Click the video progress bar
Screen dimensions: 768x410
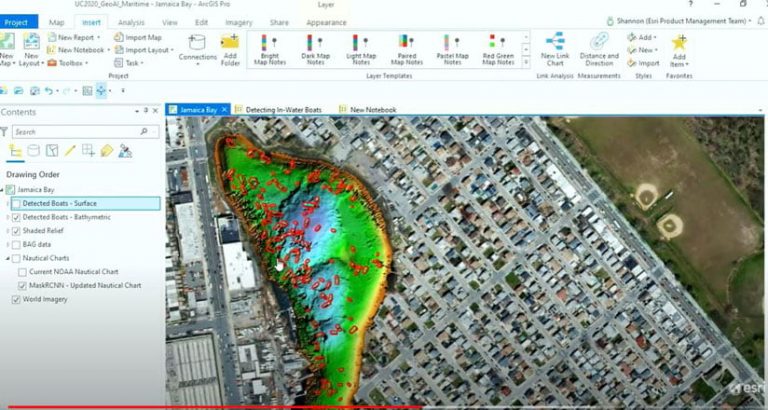[x=384, y=407]
